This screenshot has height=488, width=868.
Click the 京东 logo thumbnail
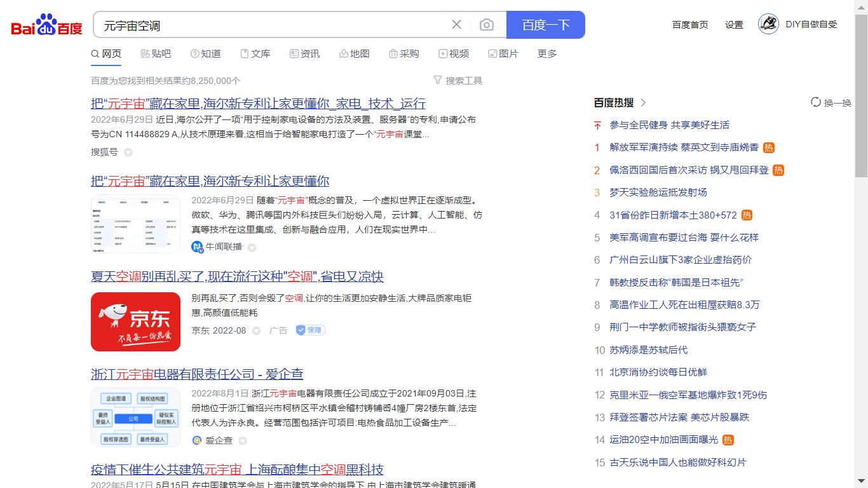point(135,322)
